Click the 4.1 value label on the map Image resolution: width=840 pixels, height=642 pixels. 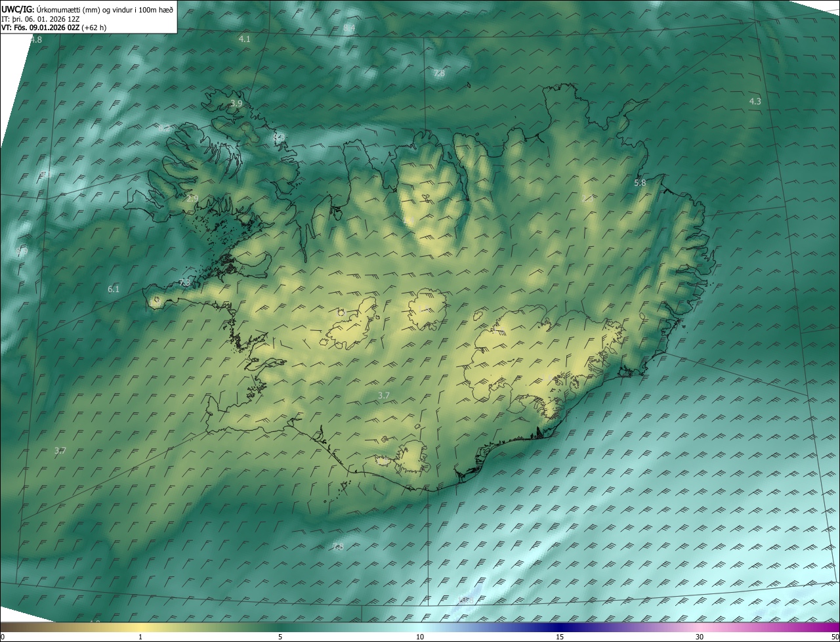point(244,39)
